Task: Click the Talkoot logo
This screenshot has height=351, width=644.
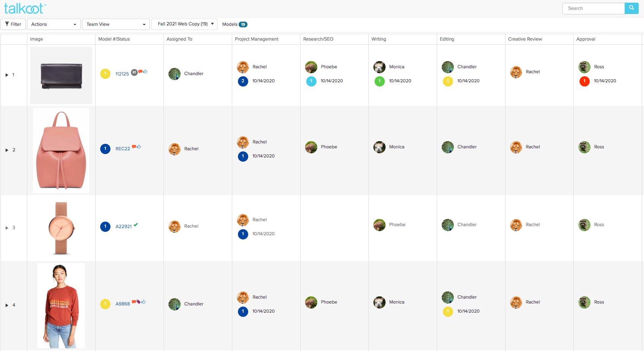Action: point(25,8)
